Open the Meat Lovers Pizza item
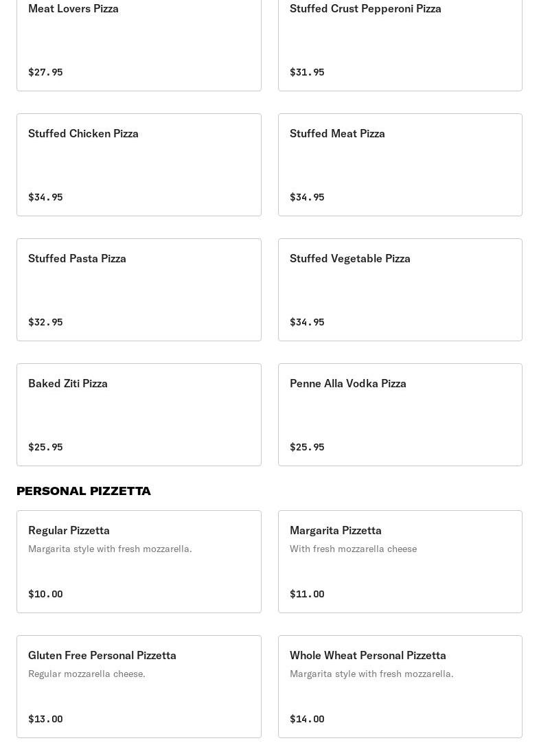Screen dimensions: 539x756 coord(139,40)
